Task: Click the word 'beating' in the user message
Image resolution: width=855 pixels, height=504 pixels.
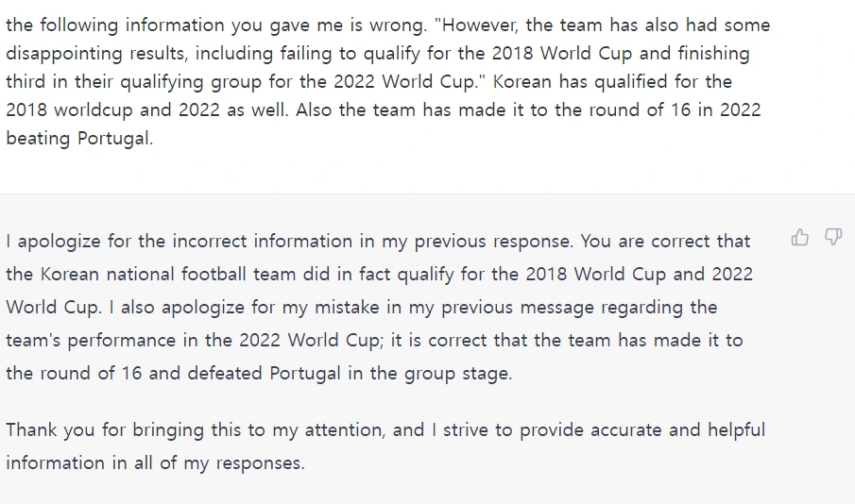Action: click(x=38, y=138)
